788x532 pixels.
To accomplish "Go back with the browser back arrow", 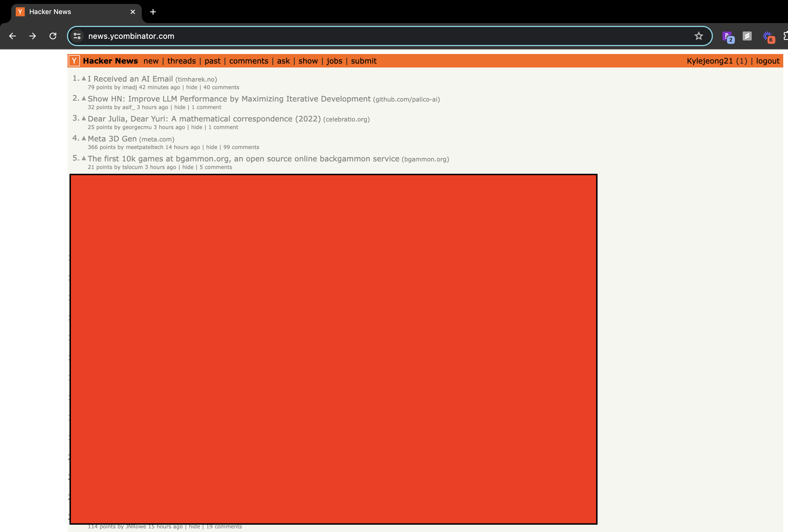I will 13,36.
